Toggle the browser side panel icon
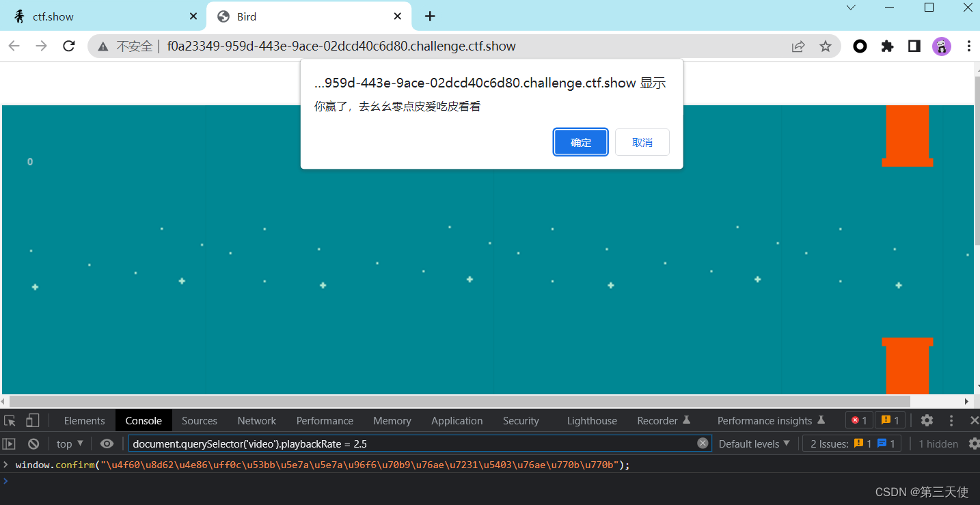The image size is (980, 505). (914, 46)
